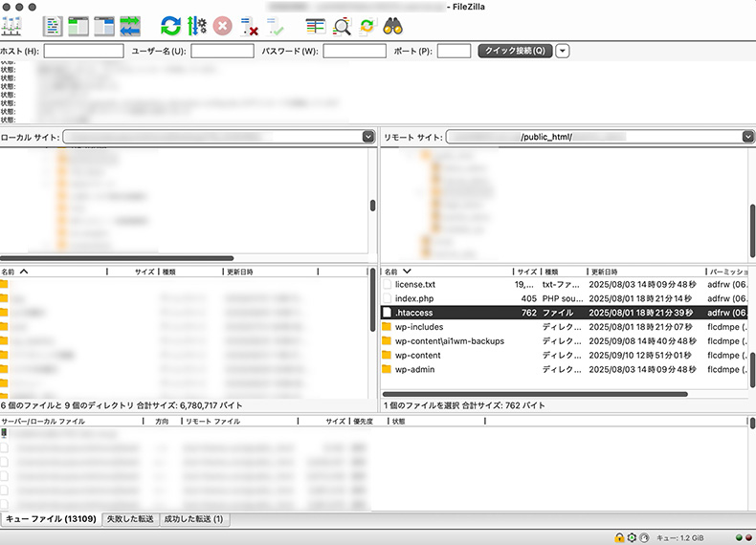
Task: Toggle remote directory tree display
Action: [x=104, y=26]
